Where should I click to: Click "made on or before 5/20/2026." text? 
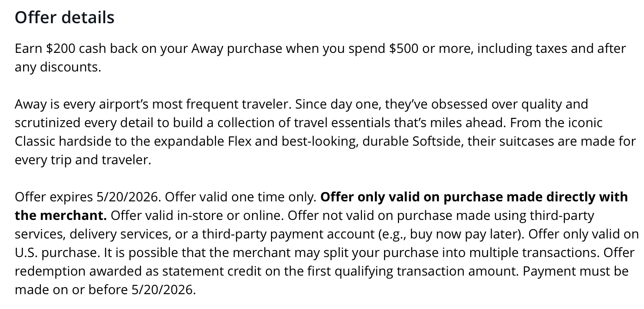[x=105, y=290]
